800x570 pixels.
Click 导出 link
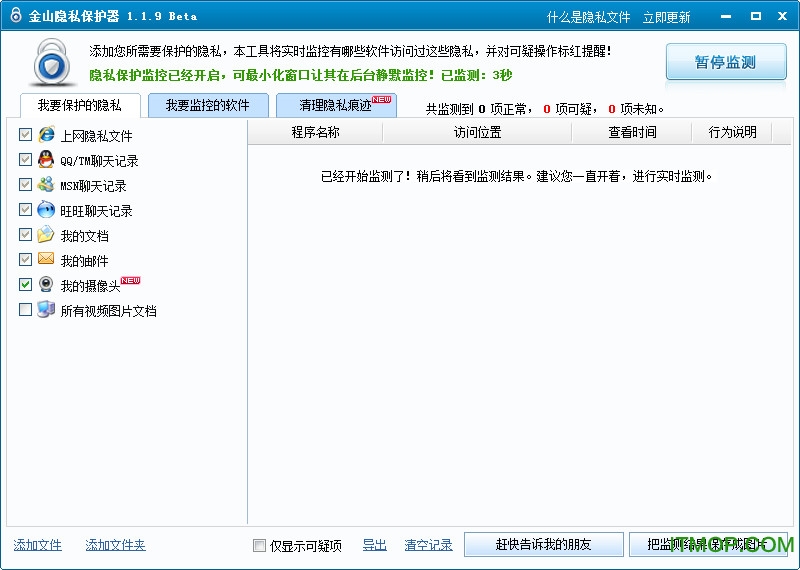[x=374, y=545]
